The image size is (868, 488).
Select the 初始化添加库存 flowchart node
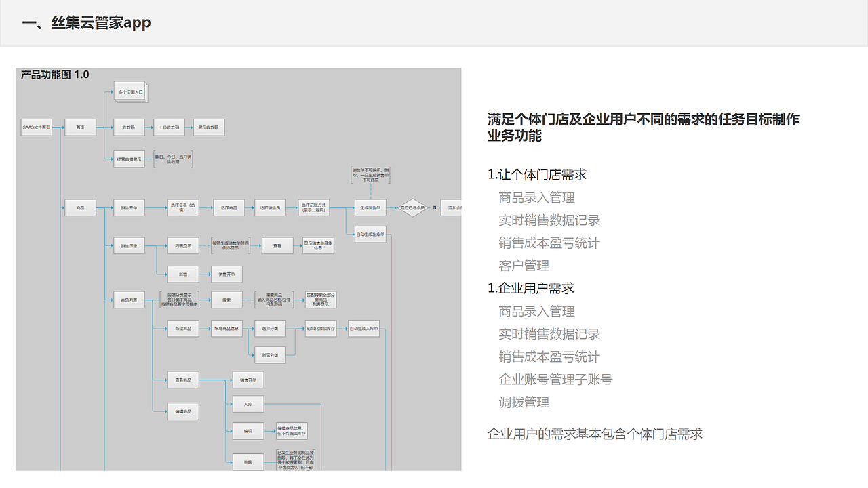tap(320, 329)
